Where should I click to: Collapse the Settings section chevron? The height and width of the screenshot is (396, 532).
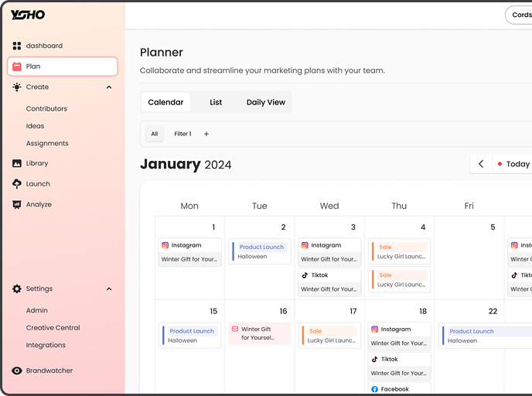109,289
